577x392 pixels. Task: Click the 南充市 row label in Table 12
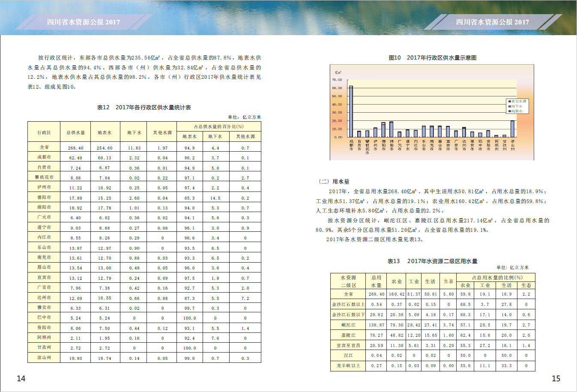(x=44, y=257)
